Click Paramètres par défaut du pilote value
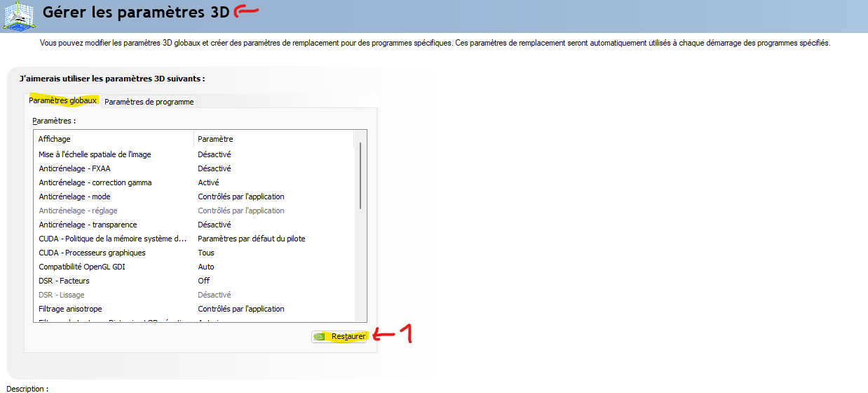Image resolution: width=868 pixels, height=393 pixels. [x=252, y=239]
